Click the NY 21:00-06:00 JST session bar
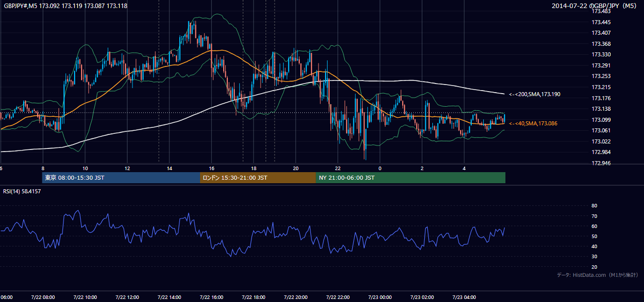This screenshot has width=644, height=302. coord(411,178)
